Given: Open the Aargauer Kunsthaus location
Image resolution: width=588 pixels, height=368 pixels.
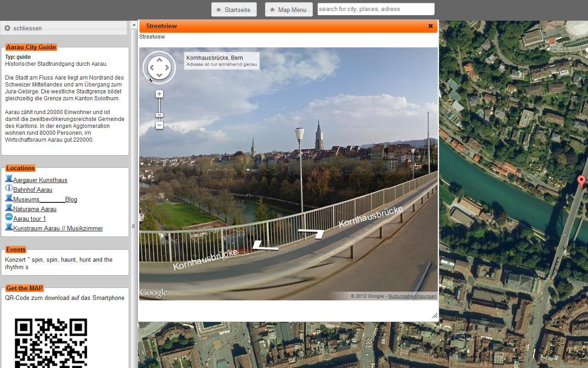Looking at the screenshot, I should click(x=40, y=180).
